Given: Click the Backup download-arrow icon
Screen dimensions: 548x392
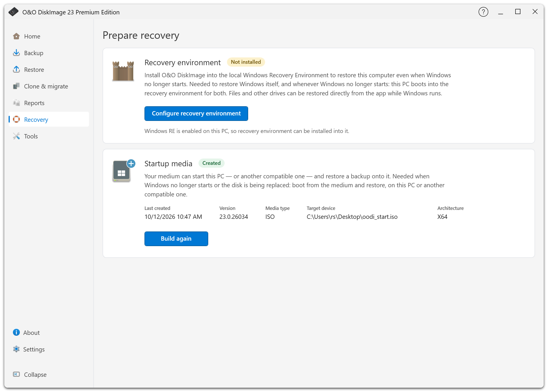Looking at the screenshot, I should point(16,53).
